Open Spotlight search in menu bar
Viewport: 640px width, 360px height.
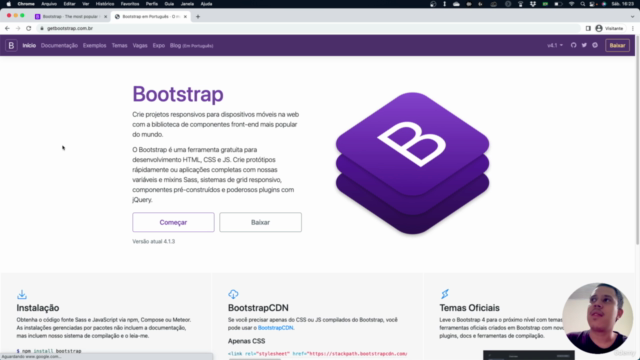pyautogui.click(x=582, y=4)
